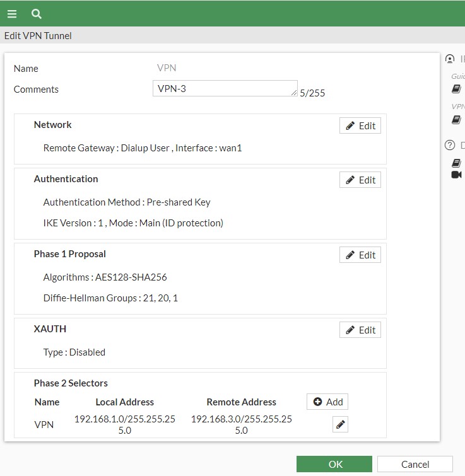Edit the Authentication settings
The image size is (465, 476).
click(360, 180)
